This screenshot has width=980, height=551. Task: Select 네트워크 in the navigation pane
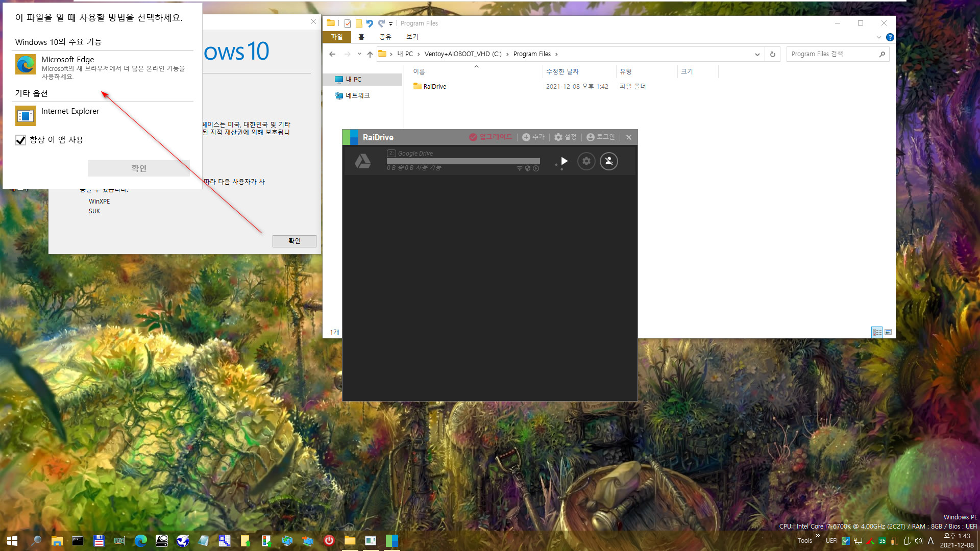tap(362, 95)
